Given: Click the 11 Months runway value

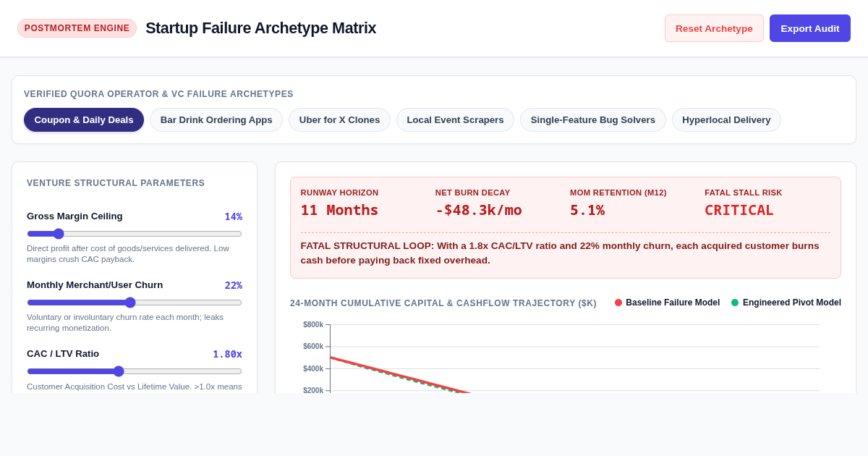Looking at the screenshot, I should (x=339, y=210).
